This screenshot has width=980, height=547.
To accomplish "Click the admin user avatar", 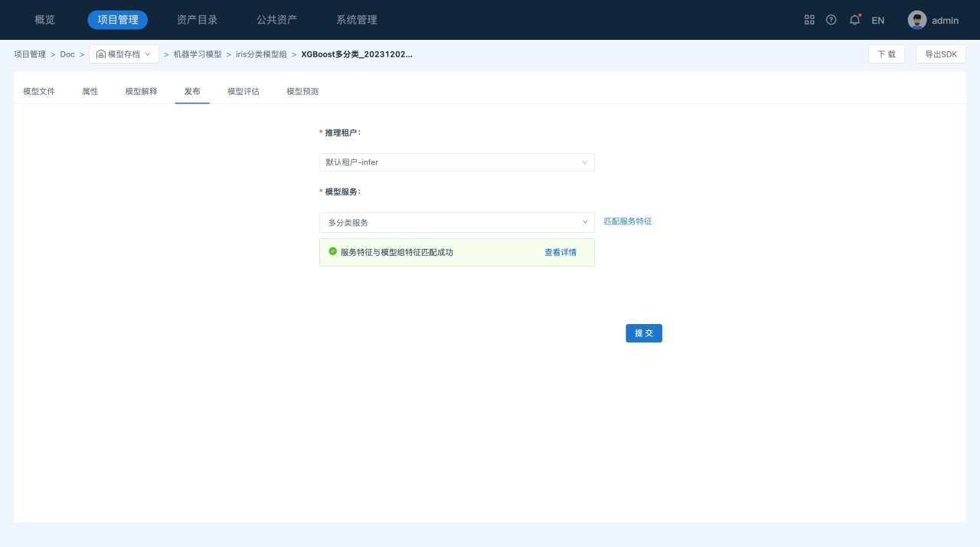I will click(916, 20).
